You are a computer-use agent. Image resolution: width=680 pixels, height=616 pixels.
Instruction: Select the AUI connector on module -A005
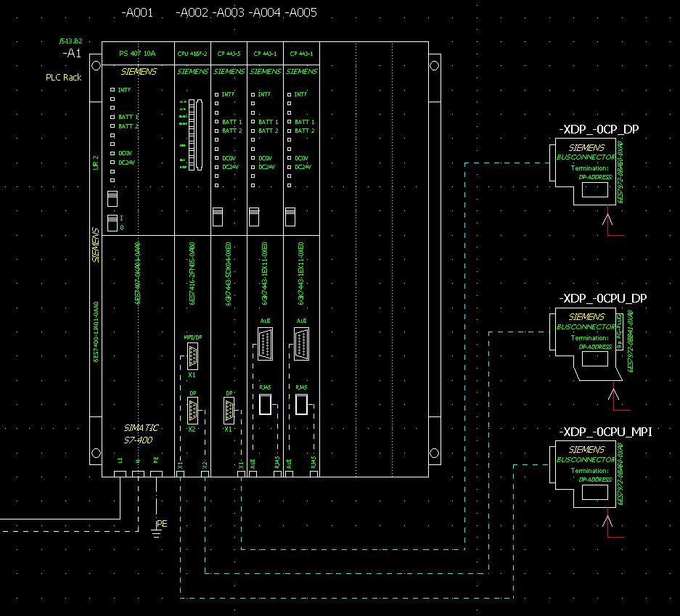pos(302,344)
